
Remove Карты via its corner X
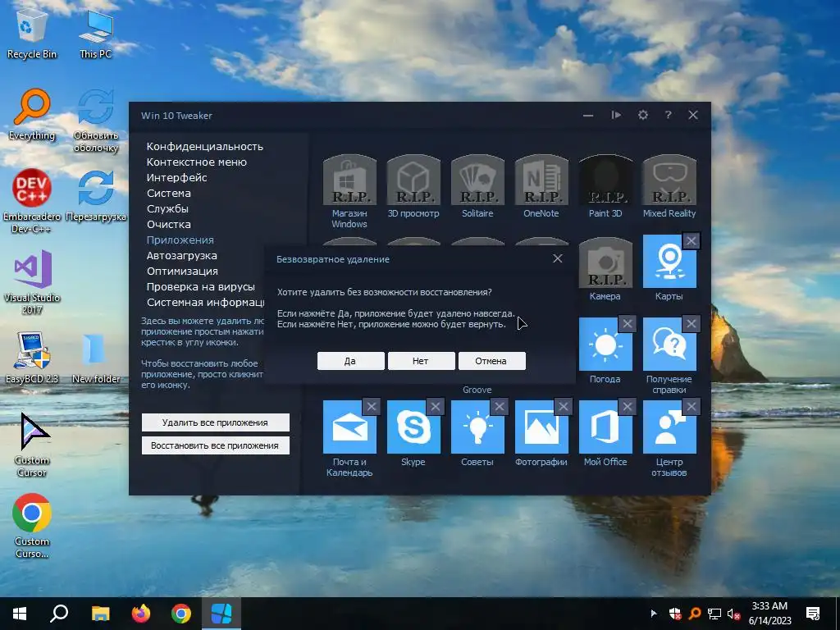tap(691, 241)
